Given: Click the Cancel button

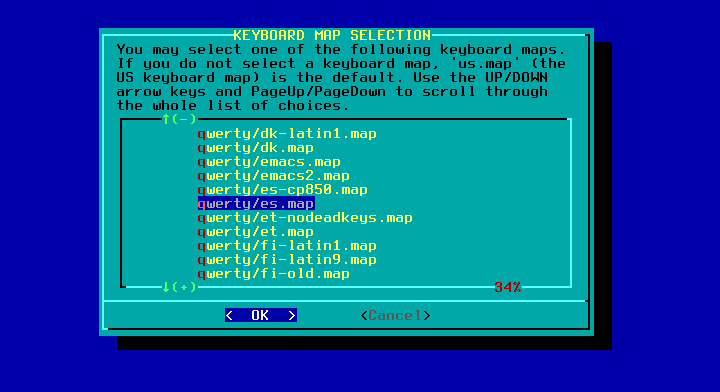Looking at the screenshot, I should (x=395, y=315).
